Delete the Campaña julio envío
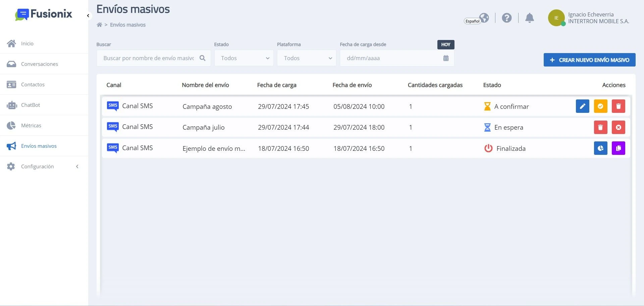The width and height of the screenshot is (644, 306). pyautogui.click(x=600, y=127)
